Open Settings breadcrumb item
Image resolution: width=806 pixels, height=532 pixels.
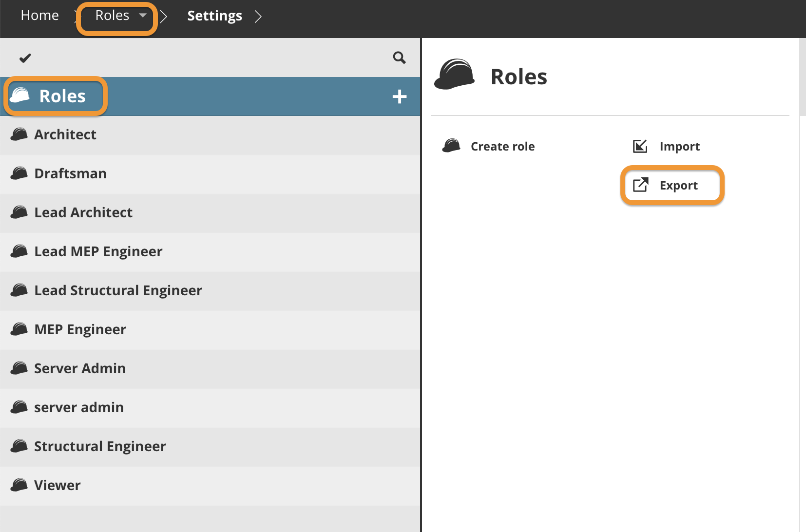214,16
